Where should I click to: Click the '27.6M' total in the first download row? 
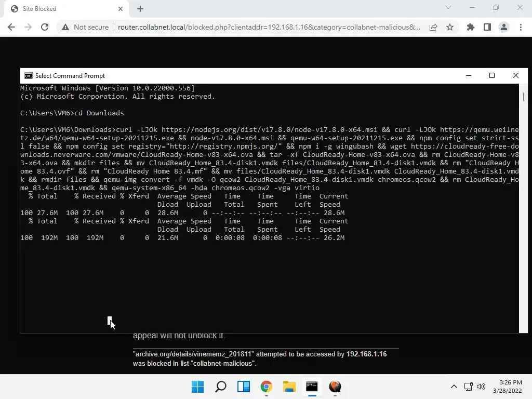47,212
